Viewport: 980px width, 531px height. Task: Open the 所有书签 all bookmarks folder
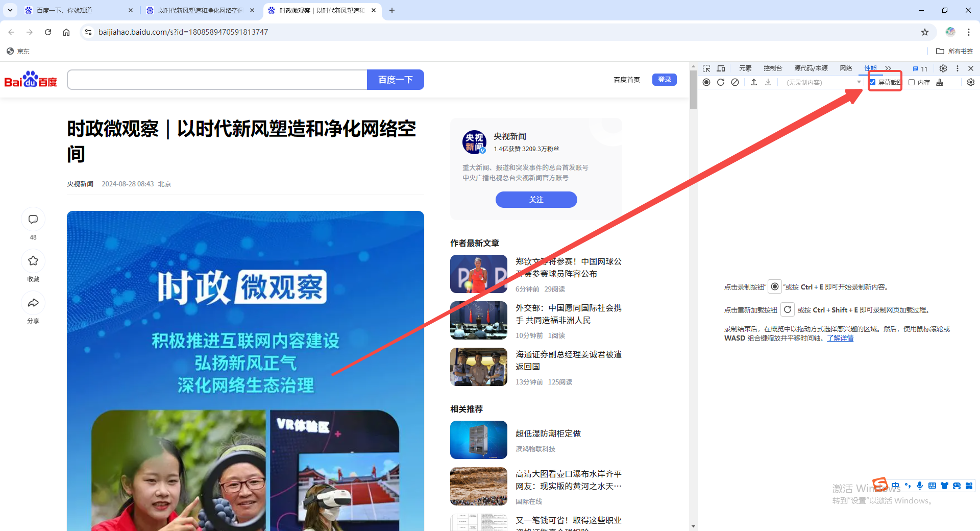(954, 51)
